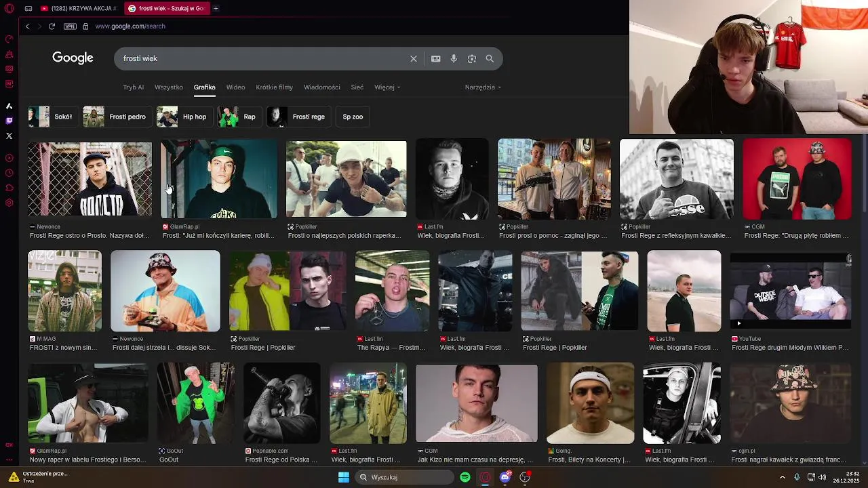Open the Player icon in sidebar

click(9, 158)
